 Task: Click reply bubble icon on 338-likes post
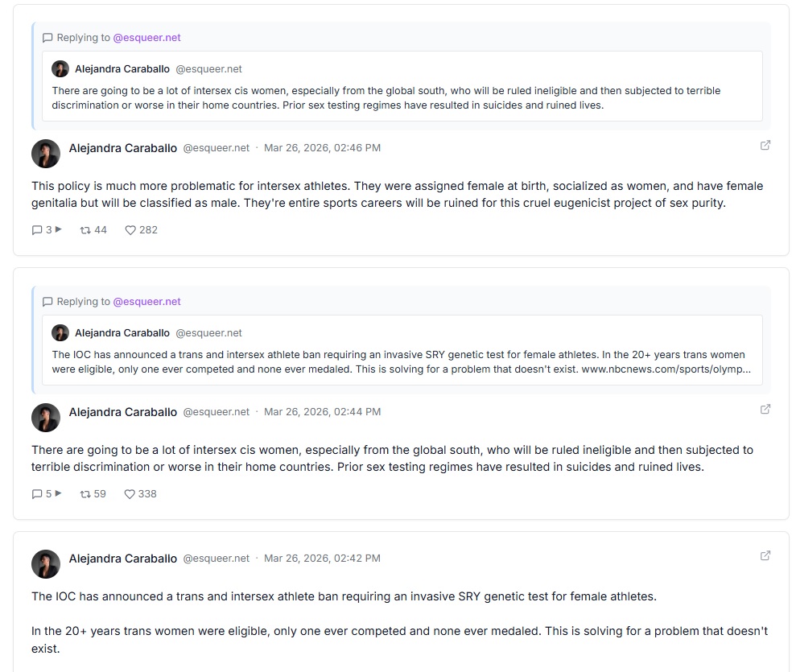[x=37, y=494]
